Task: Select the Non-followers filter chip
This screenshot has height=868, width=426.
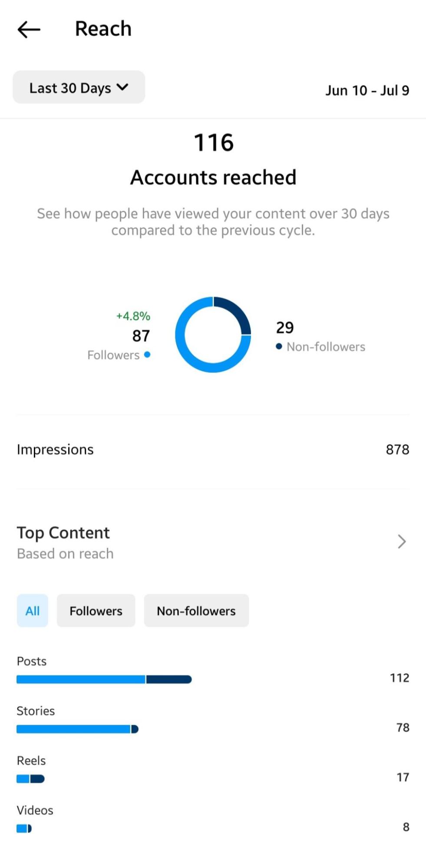Action: [196, 611]
